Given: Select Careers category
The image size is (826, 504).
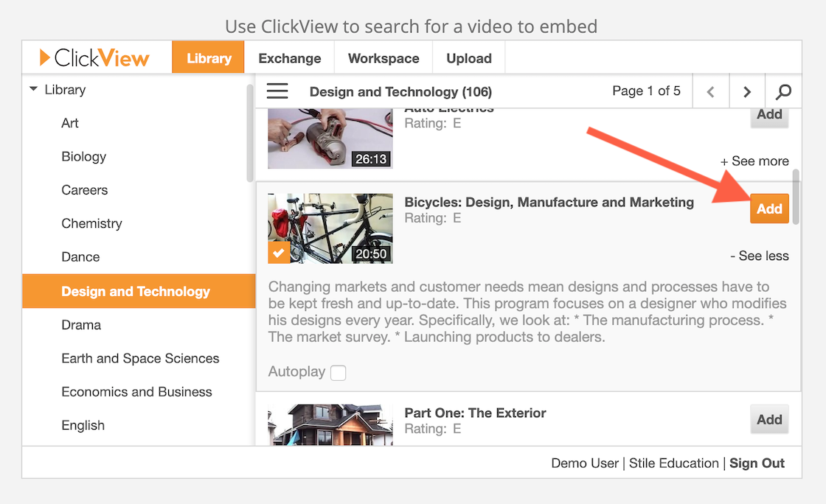Looking at the screenshot, I should pos(84,190).
